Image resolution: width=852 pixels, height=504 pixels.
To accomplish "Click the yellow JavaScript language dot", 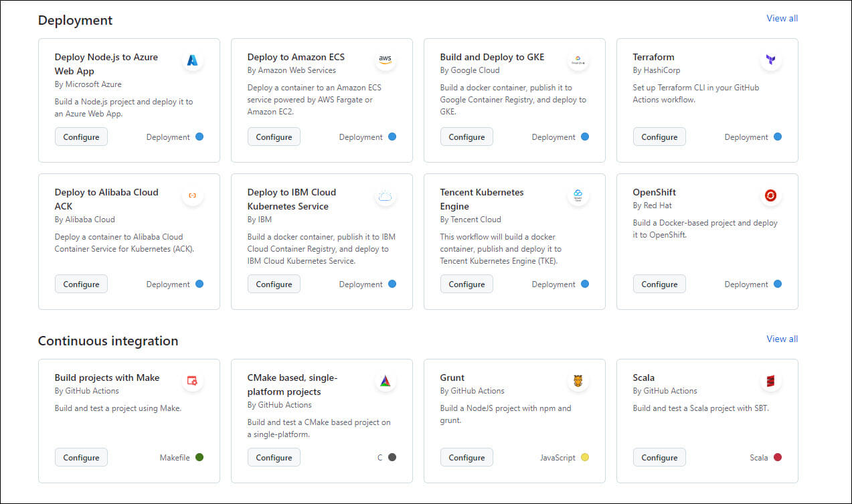I will (x=585, y=458).
